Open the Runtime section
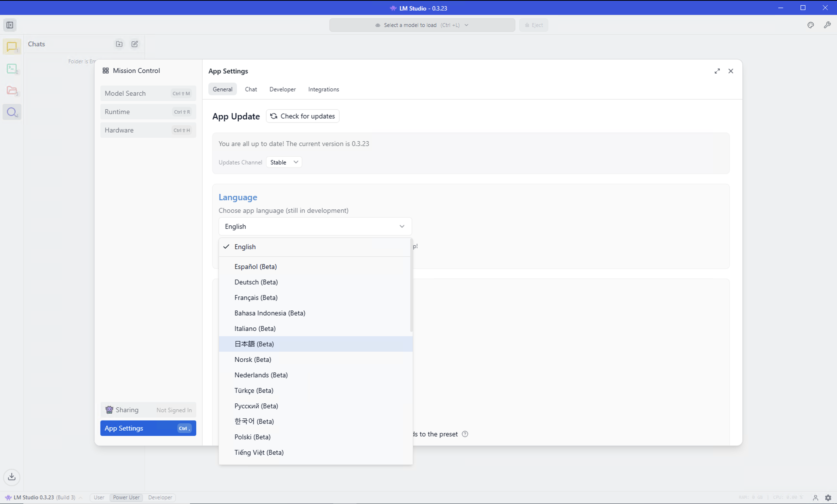837x504 pixels. (x=148, y=112)
